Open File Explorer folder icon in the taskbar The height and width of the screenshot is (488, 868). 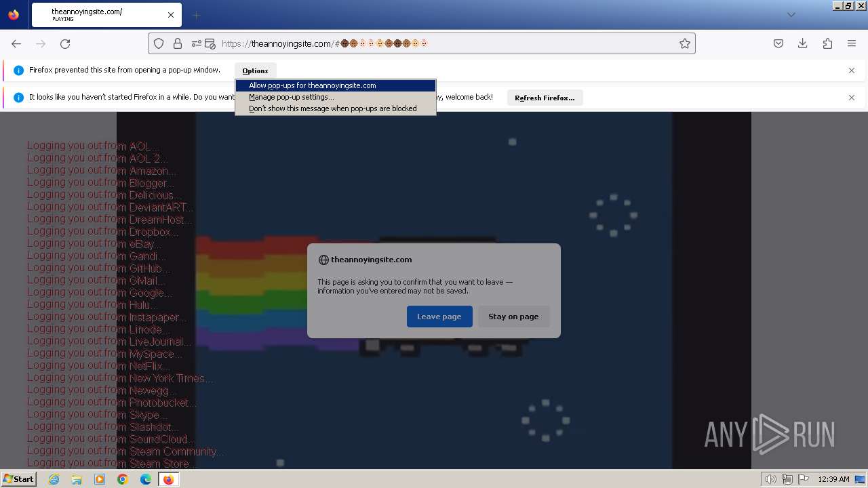tap(77, 479)
